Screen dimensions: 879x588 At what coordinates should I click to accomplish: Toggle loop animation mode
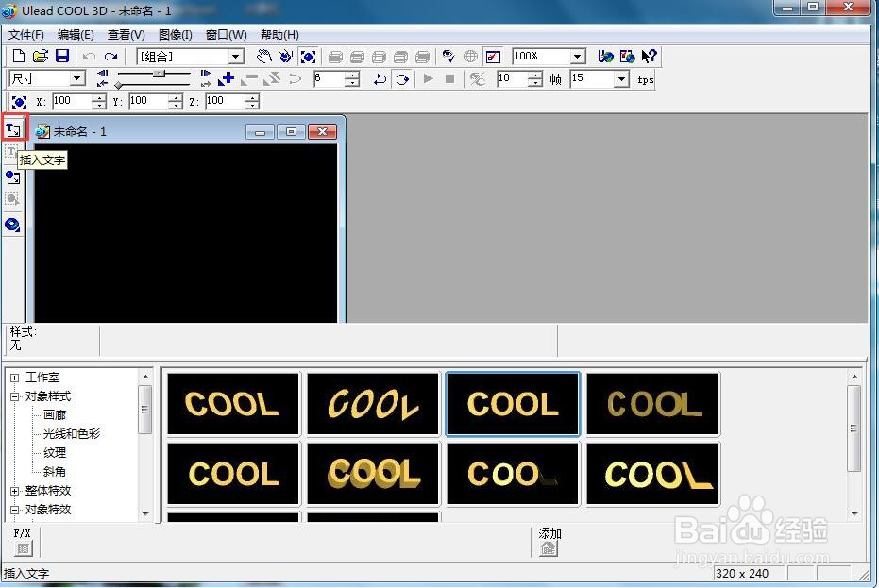402,79
